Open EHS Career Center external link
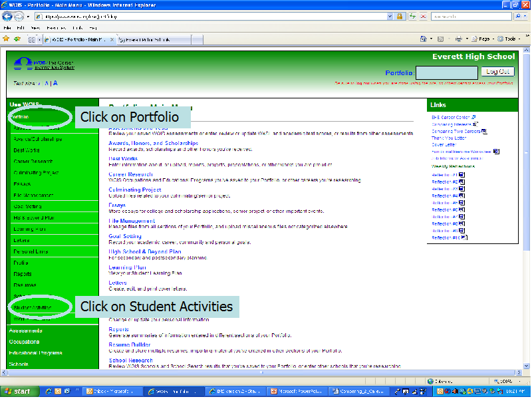 450,118
